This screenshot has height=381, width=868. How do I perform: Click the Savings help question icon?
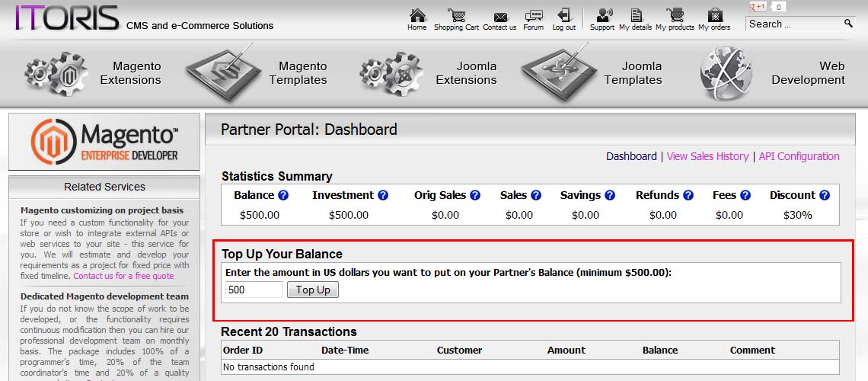609,195
